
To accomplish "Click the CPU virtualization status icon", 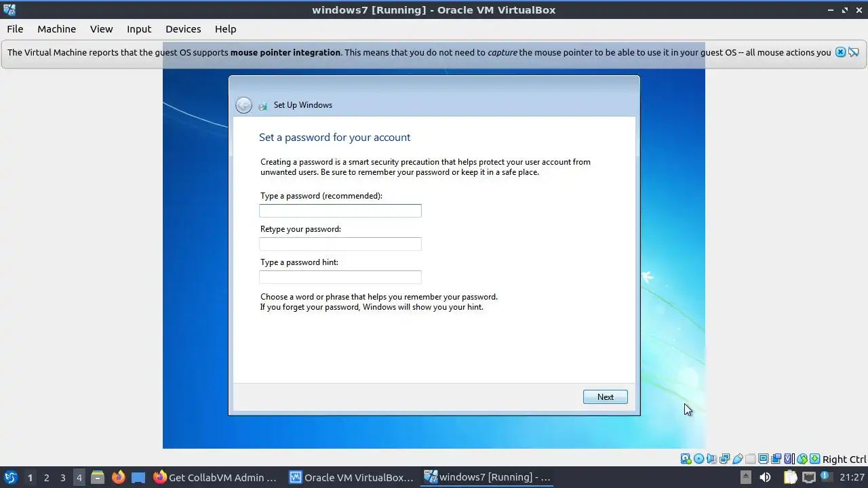I will (789, 459).
